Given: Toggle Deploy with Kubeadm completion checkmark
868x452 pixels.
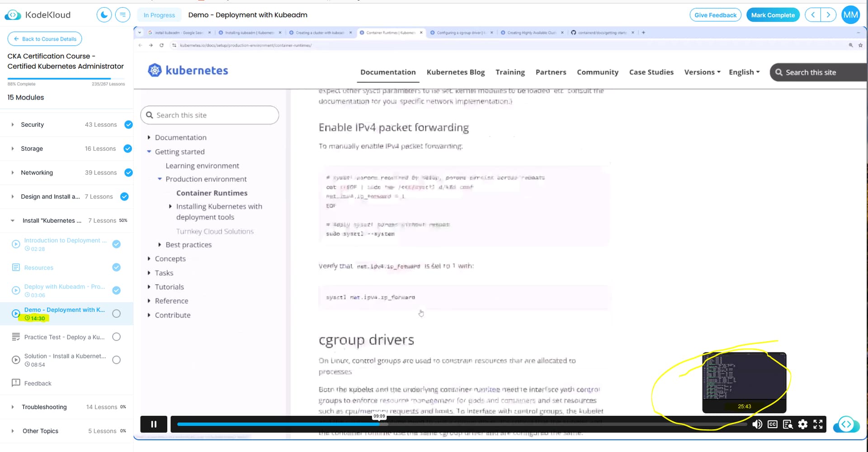Looking at the screenshot, I should [116, 290].
